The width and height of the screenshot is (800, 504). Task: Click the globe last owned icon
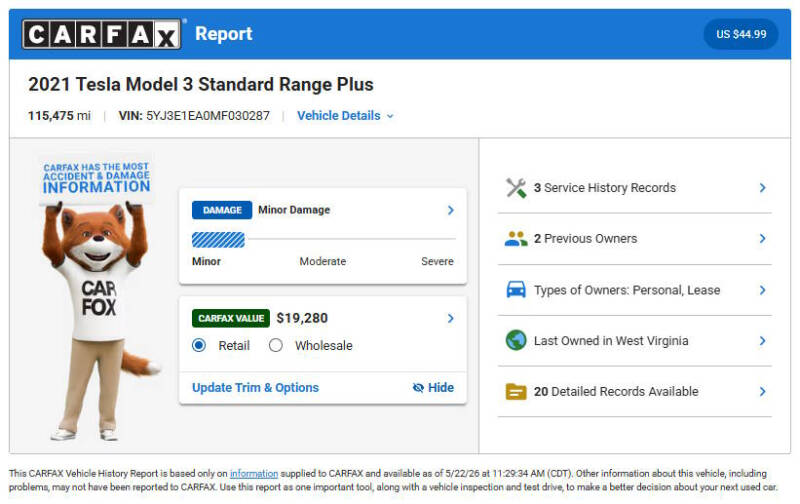(x=516, y=340)
